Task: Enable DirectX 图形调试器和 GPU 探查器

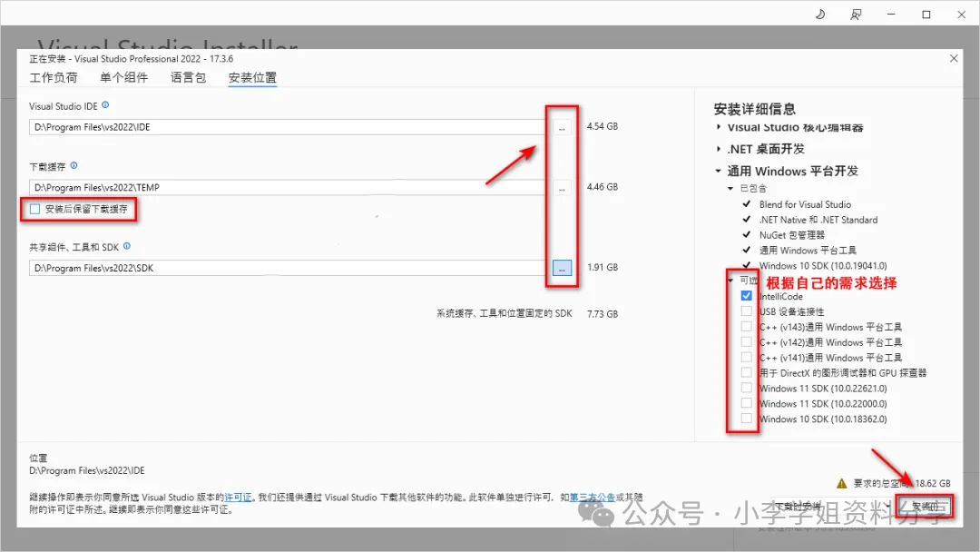Action: point(746,372)
